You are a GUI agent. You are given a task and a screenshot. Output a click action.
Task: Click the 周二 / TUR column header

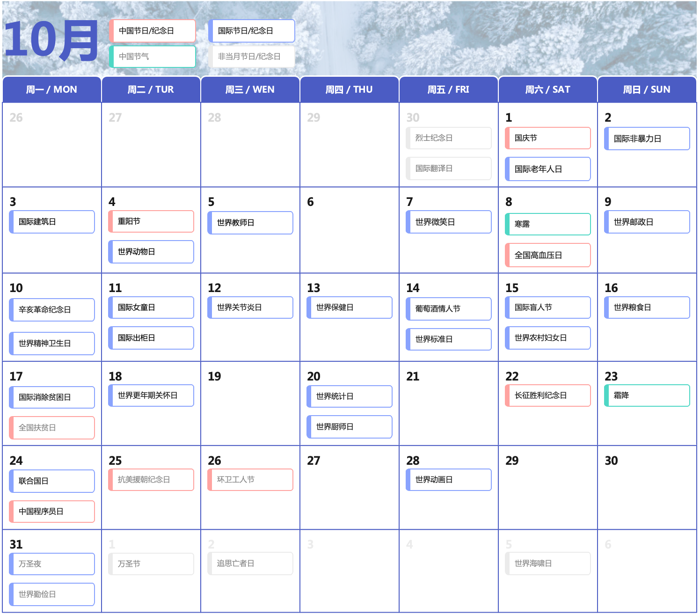point(151,89)
